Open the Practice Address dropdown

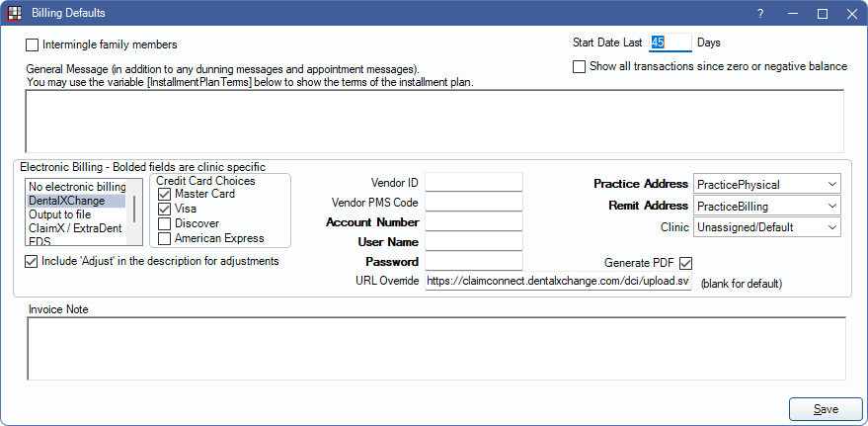coord(766,184)
